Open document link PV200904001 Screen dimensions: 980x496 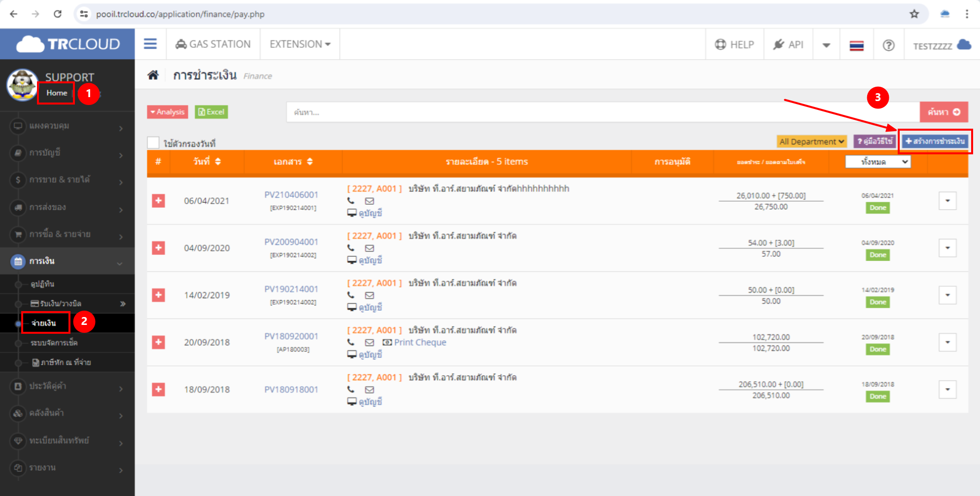(291, 242)
